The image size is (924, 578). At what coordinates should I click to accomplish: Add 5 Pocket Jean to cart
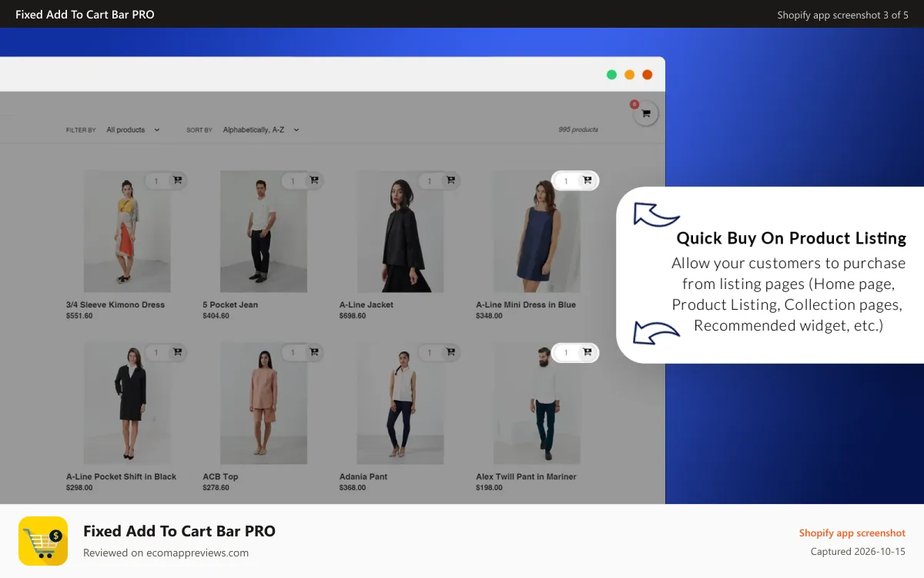[314, 181]
